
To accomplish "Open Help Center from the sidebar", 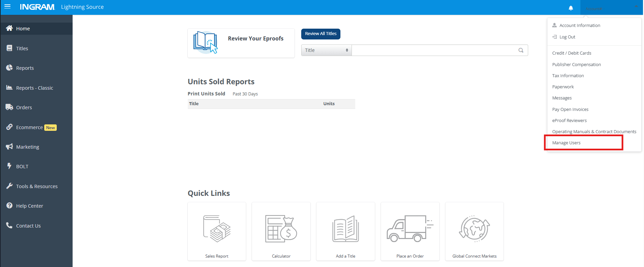I will 29,206.
